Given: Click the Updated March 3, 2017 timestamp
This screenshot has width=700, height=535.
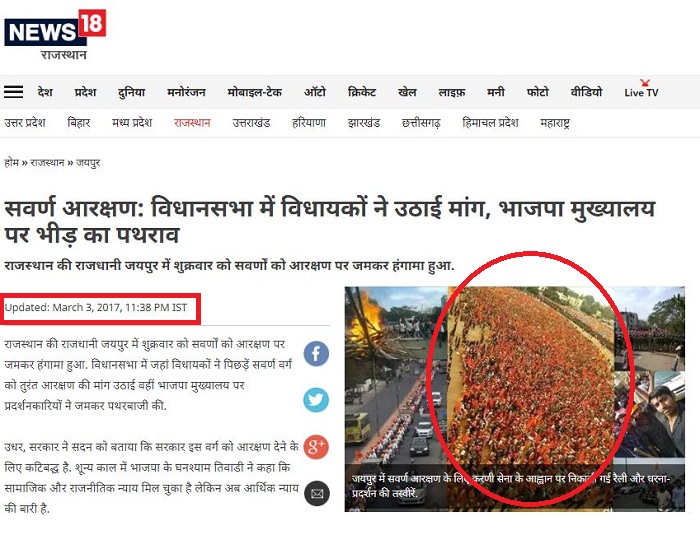Looking at the screenshot, I should click(96, 307).
